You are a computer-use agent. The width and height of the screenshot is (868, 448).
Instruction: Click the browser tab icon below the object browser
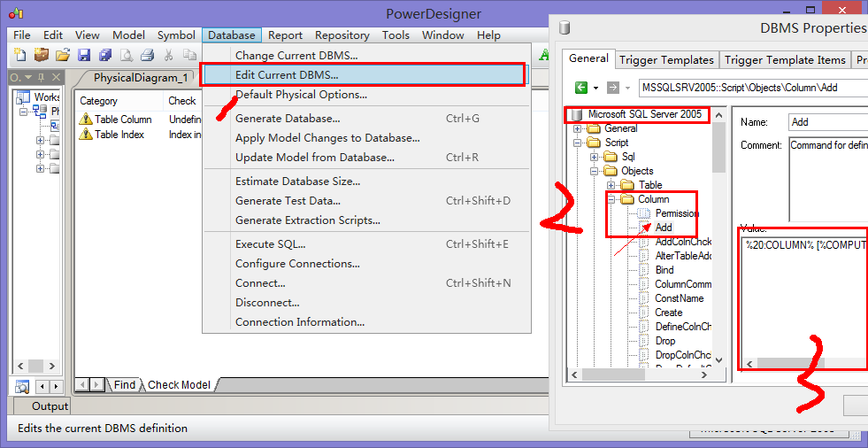[21, 387]
